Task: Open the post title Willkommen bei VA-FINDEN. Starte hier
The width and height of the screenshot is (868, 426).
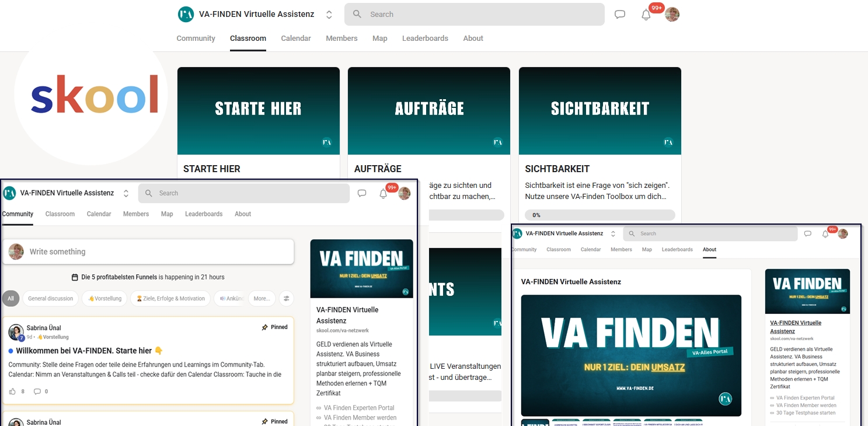Action: pos(89,351)
